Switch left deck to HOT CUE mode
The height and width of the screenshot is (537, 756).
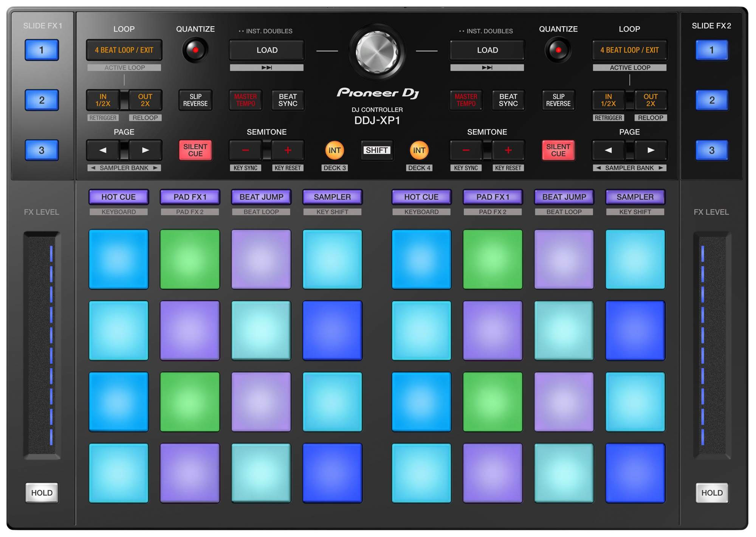click(118, 197)
